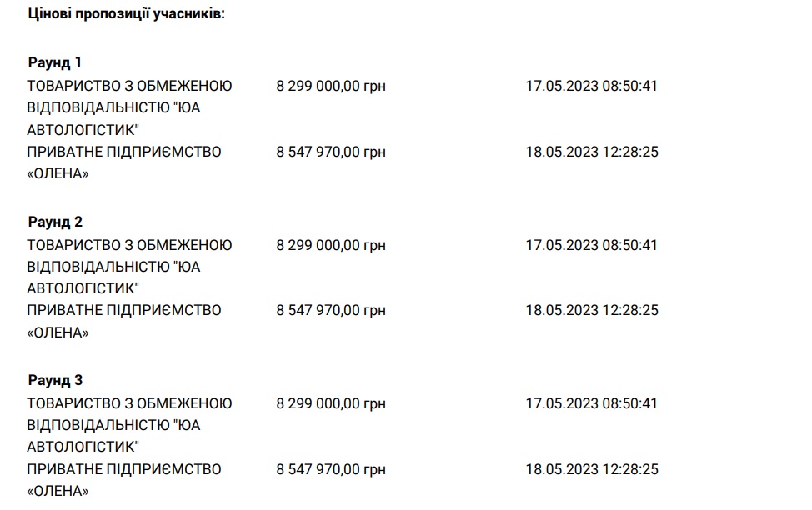
Task: Click the 8 547 970,00 грн price in Раунд 2
Action: [x=331, y=310]
